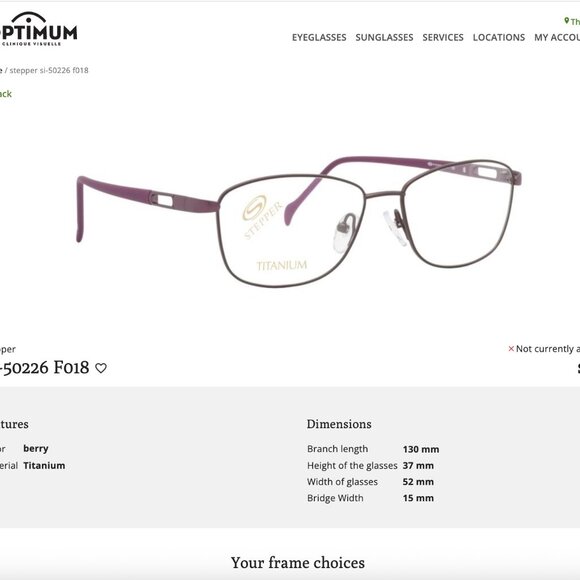This screenshot has width=580, height=580.
Task: Click the Dimensions heading
Action: tap(339, 424)
